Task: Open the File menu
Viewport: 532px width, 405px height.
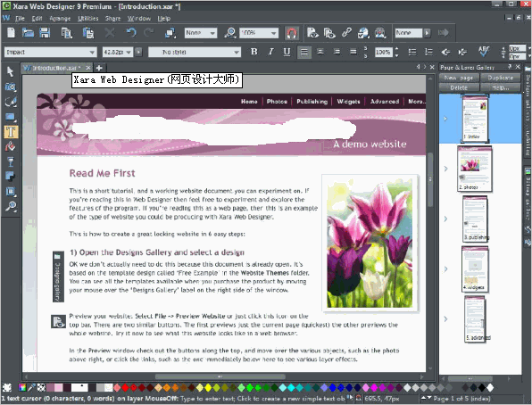Action: 20,19
